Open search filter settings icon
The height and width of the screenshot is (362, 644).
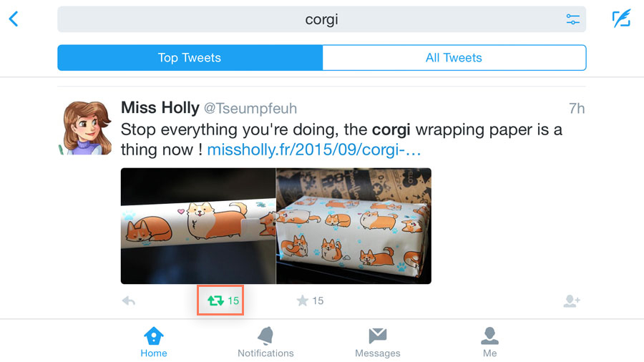pos(572,19)
